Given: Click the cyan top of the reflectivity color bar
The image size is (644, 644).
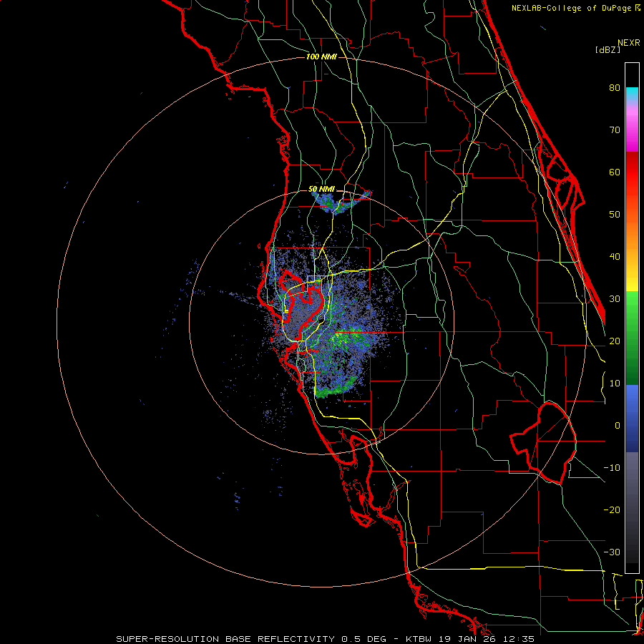Looking at the screenshot, I should point(632,93).
